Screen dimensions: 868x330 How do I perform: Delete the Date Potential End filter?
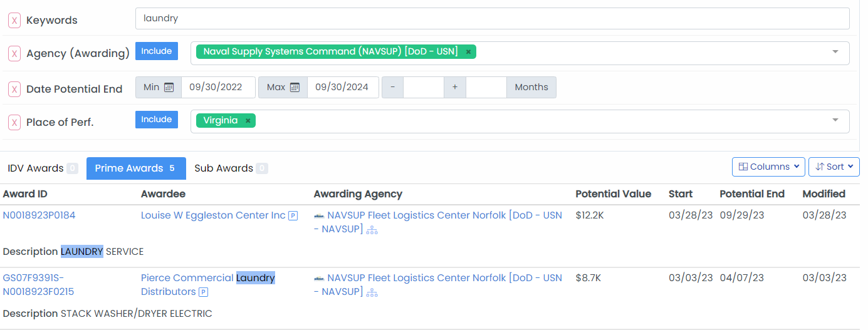pos(14,89)
